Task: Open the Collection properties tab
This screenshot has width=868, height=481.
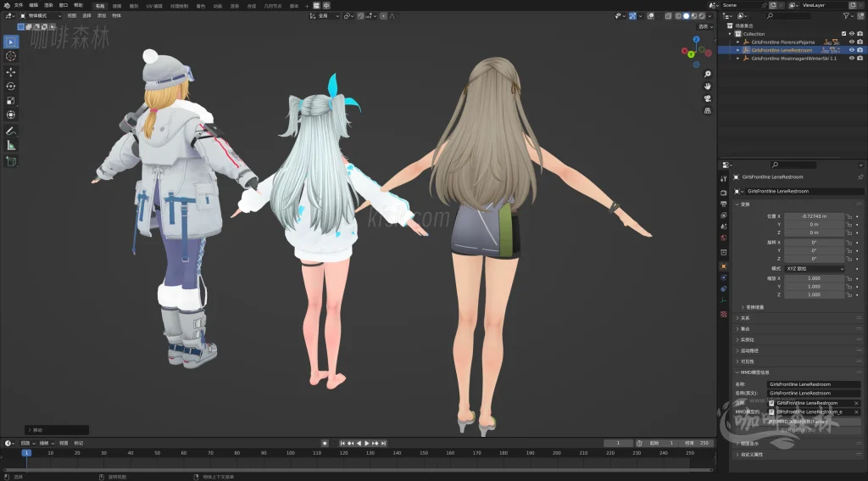Action: tap(724, 252)
